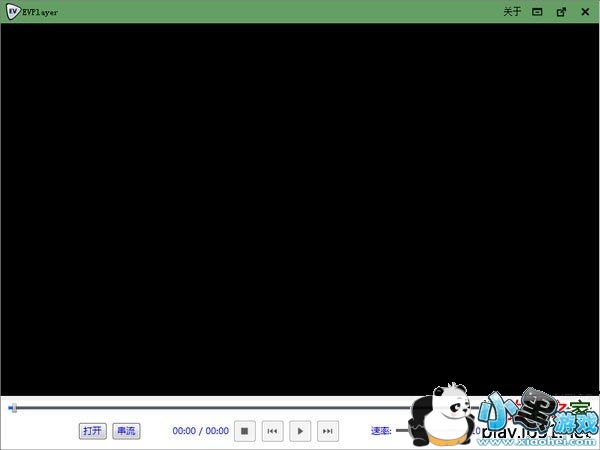Image resolution: width=600 pixels, height=450 pixels.
Task: Close the EVPlayer window
Action: [585, 12]
